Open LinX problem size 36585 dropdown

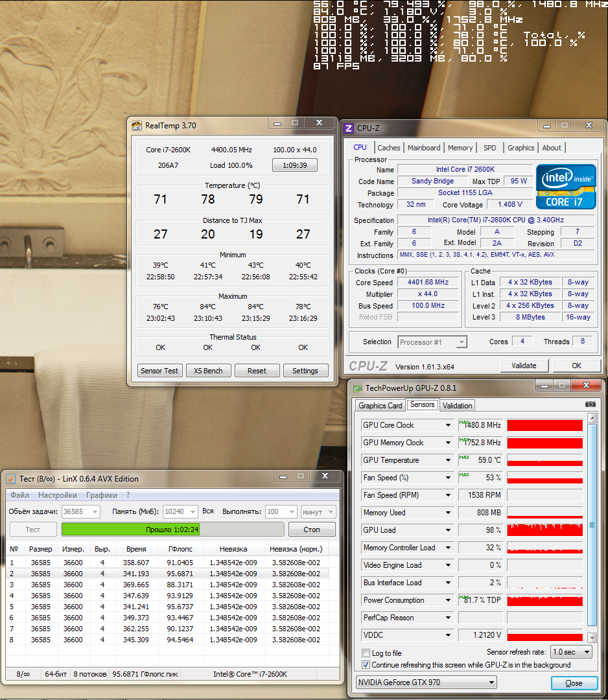tap(81, 511)
